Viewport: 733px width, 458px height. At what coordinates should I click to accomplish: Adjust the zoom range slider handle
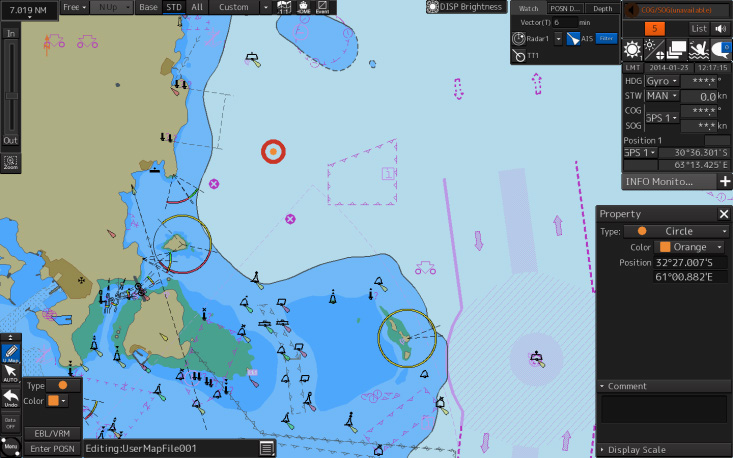coord(11,96)
